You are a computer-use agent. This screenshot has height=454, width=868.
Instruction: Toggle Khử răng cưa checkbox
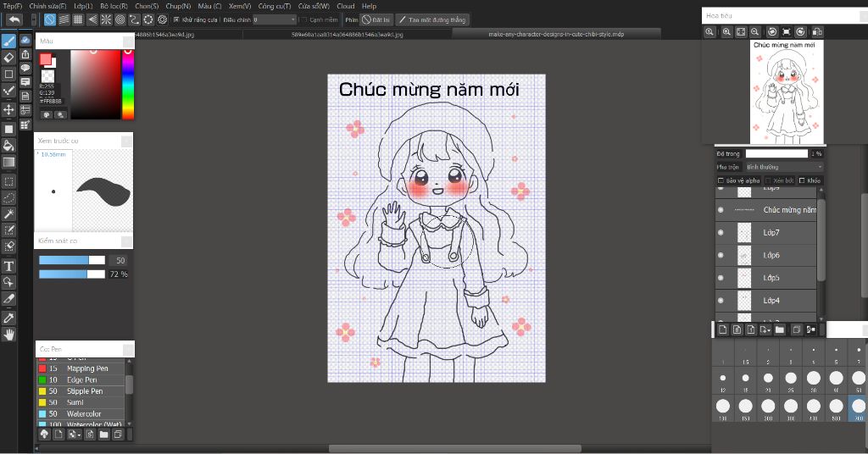tap(176, 20)
